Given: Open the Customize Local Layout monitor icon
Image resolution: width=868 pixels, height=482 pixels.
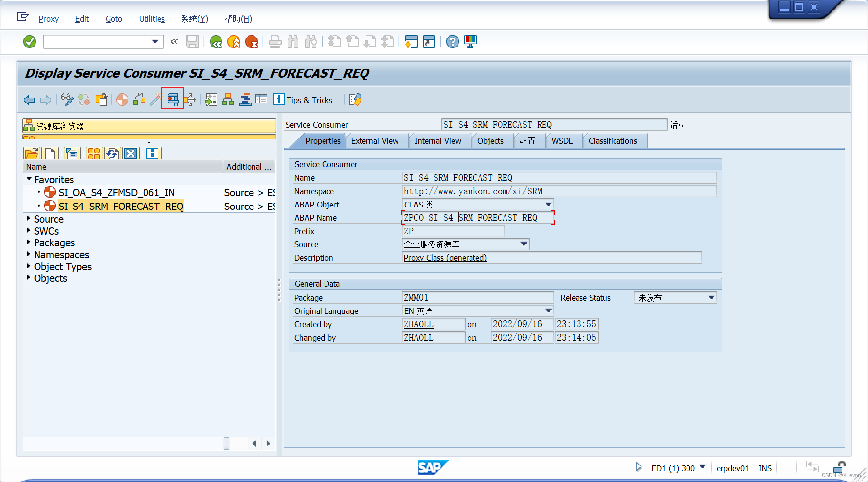Looking at the screenshot, I should (470, 42).
